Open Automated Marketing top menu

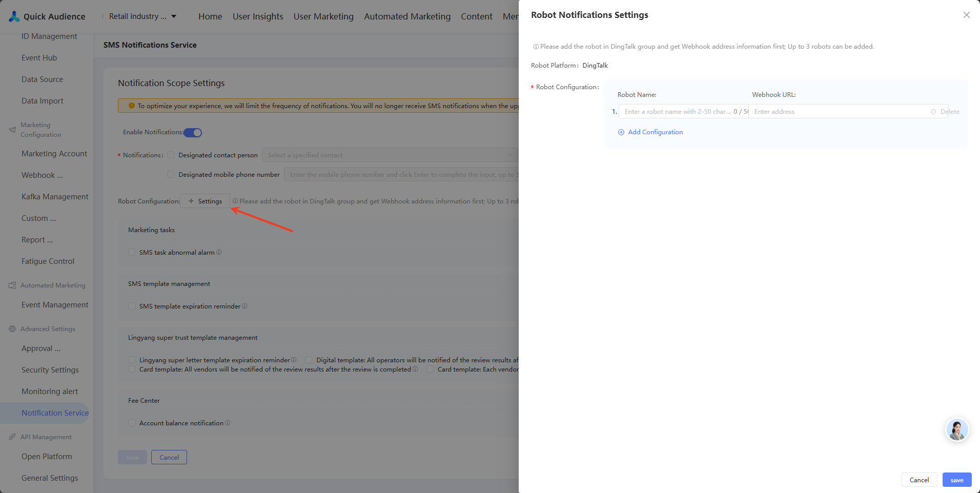tap(407, 16)
